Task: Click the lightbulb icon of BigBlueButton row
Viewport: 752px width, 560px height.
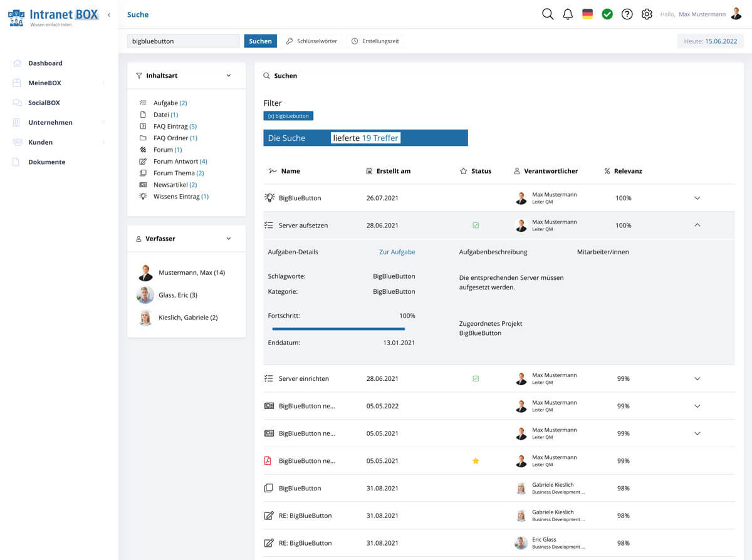Action: [269, 198]
